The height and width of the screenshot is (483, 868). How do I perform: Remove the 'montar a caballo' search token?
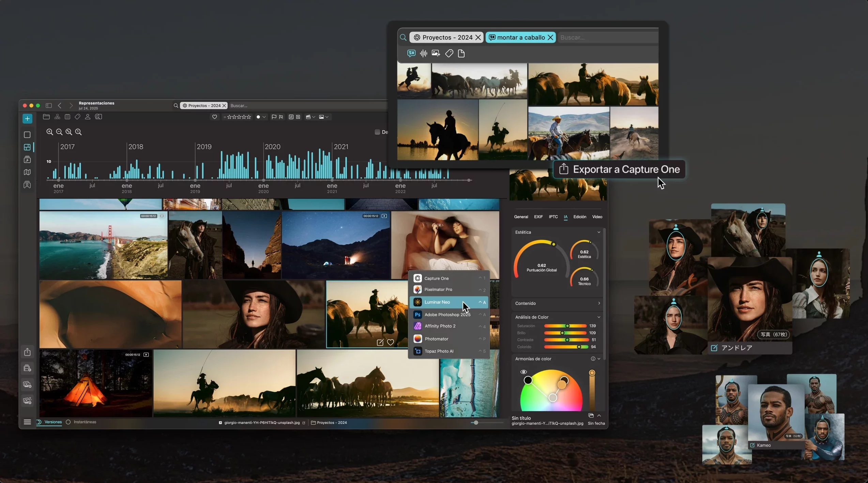coord(550,38)
